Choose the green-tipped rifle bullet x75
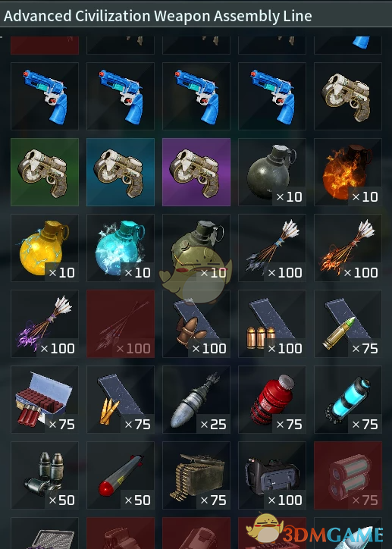 pos(348,324)
